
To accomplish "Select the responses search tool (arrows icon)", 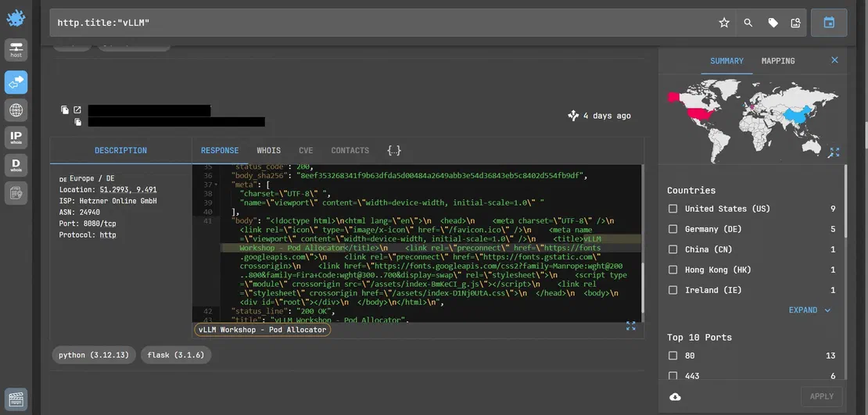I will 16,82.
